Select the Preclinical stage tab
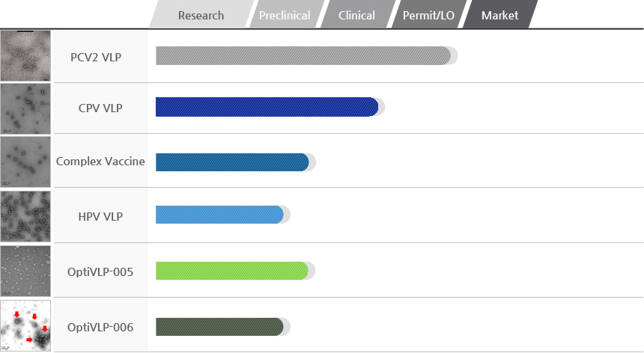 pos(285,14)
